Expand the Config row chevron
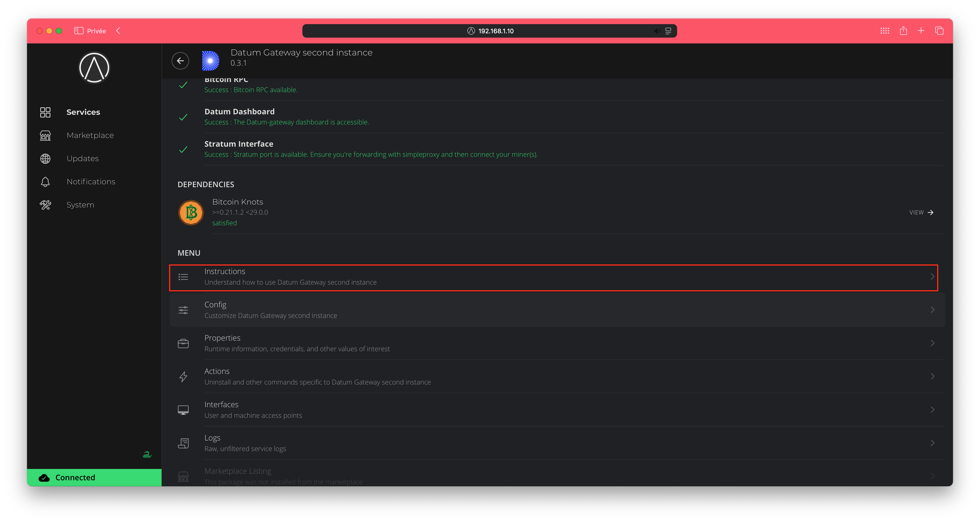This screenshot has height=522, width=980. pos(932,310)
